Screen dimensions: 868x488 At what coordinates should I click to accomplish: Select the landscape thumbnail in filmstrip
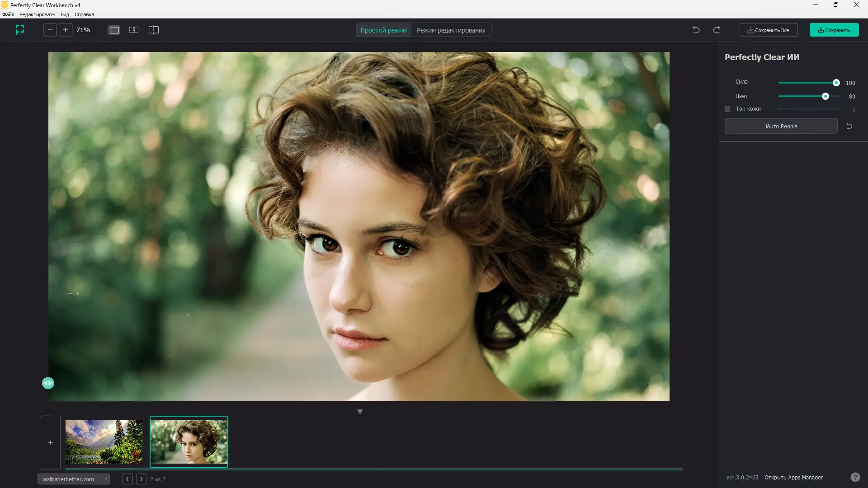pyautogui.click(x=104, y=441)
